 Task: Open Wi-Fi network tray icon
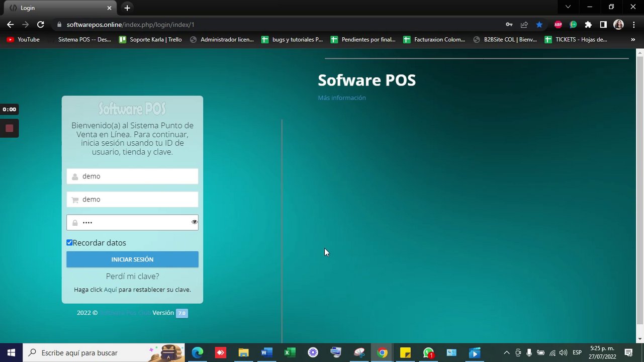click(x=553, y=352)
